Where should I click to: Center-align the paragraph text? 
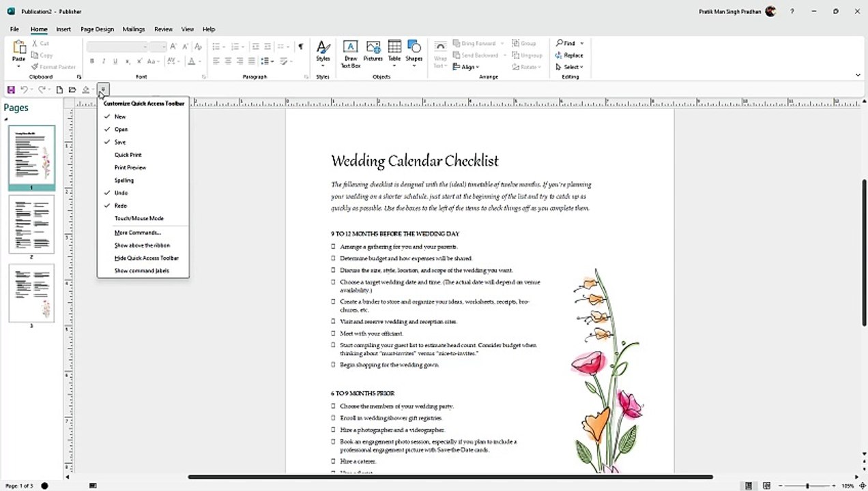(228, 61)
